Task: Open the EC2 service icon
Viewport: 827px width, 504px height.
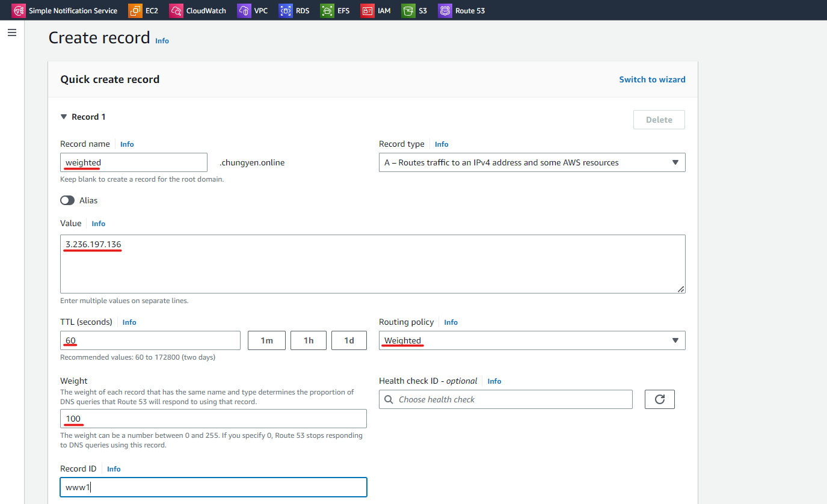Action: coord(135,10)
